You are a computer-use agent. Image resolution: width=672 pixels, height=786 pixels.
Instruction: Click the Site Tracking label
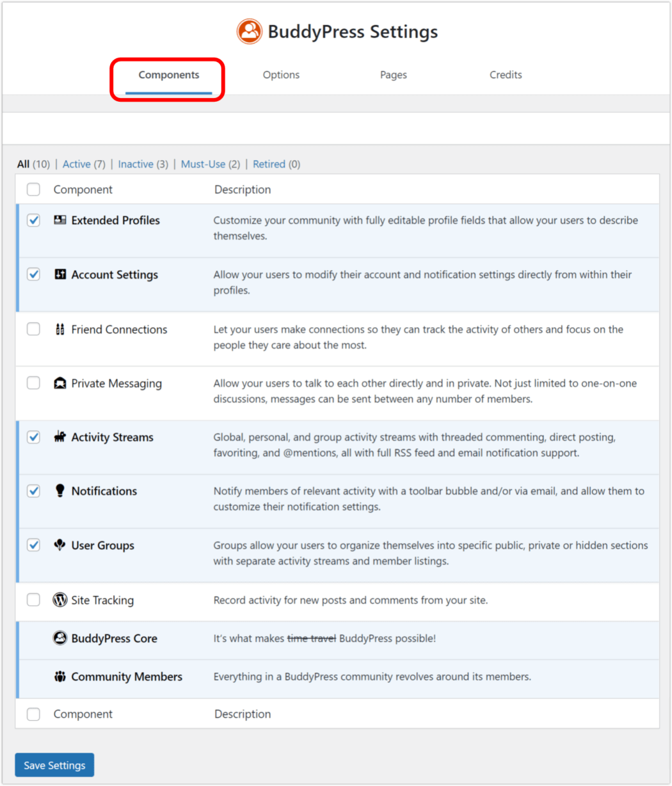[102, 600]
